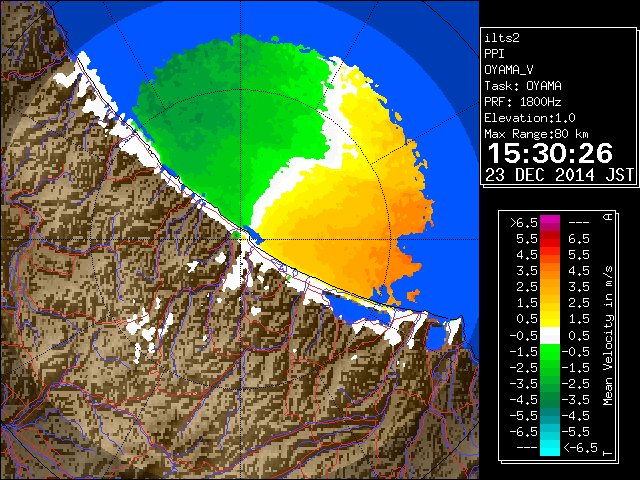
Task: Click the 'ilts2' label in info box
Action: [x=502, y=38]
